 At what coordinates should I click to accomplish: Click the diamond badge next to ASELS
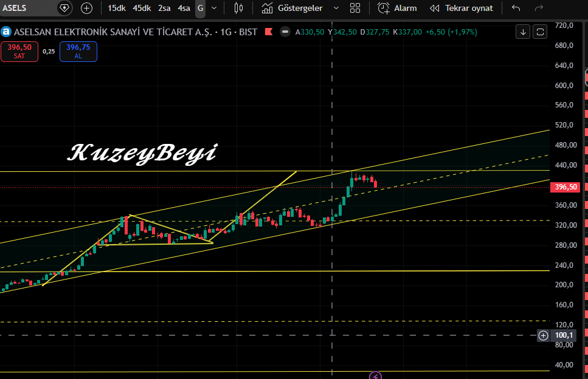64,8
